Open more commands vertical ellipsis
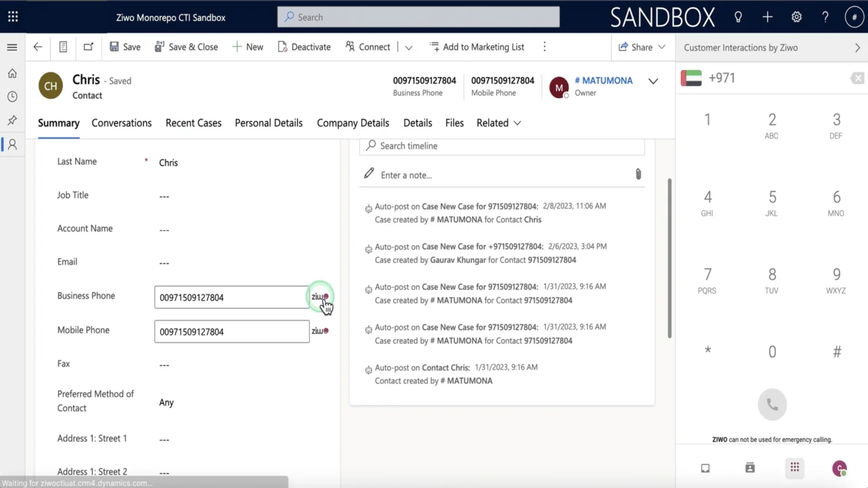This screenshot has width=868, height=488. 544,47
